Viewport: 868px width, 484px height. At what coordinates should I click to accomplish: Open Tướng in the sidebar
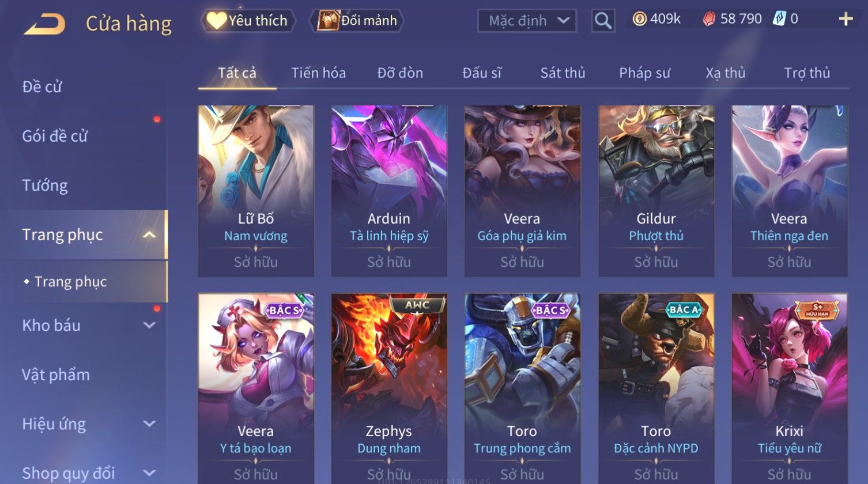coord(45,186)
